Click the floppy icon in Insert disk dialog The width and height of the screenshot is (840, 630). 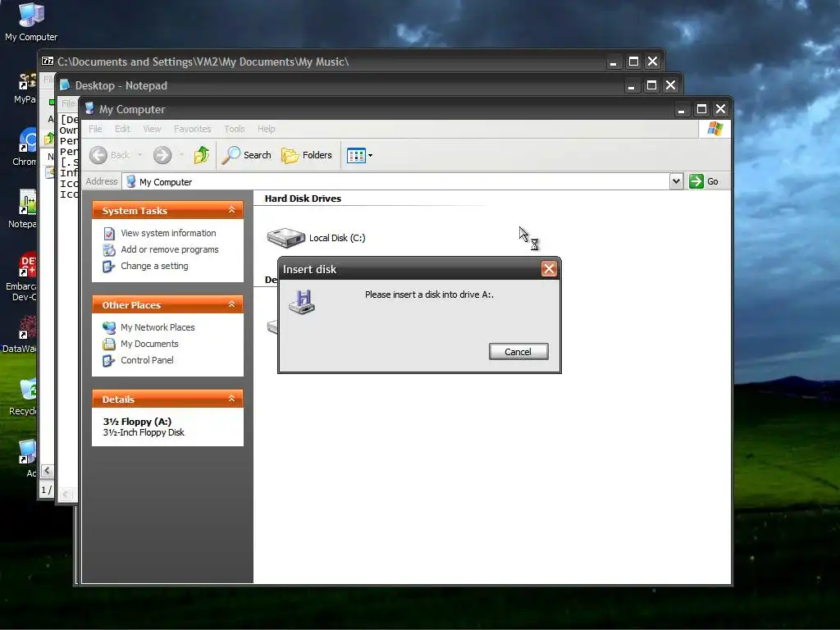click(x=302, y=302)
